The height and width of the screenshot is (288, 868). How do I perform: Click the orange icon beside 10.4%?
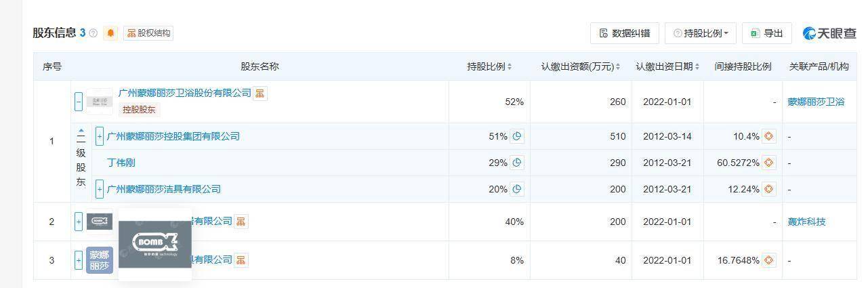[768, 136]
